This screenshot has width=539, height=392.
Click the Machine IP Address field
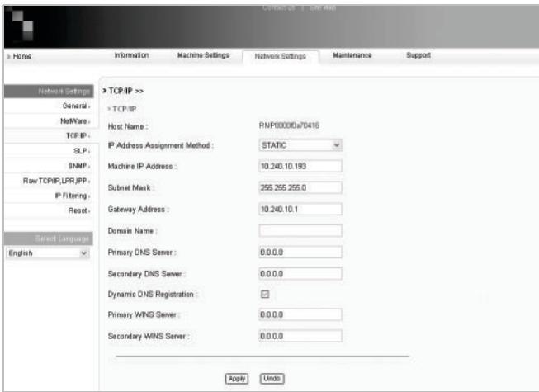click(x=300, y=166)
